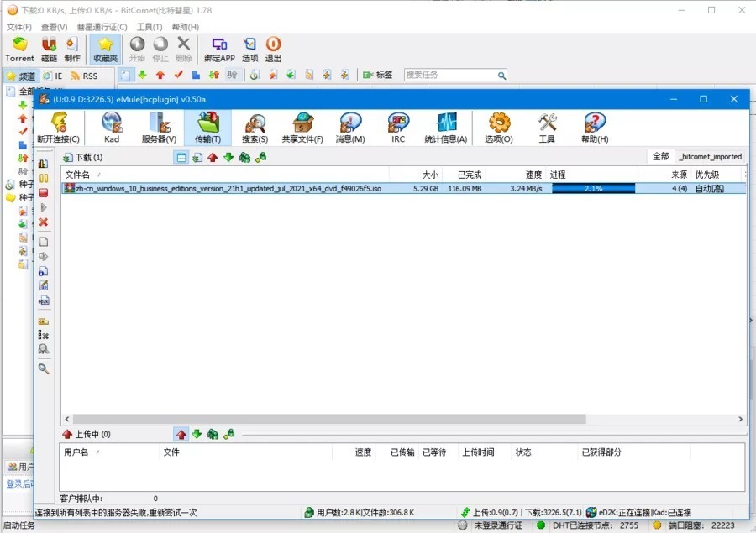Image resolution: width=756 pixels, height=533 pixels.
Task: Expand the 下载 (1) dropdown button
Action: click(x=82, y=158)
